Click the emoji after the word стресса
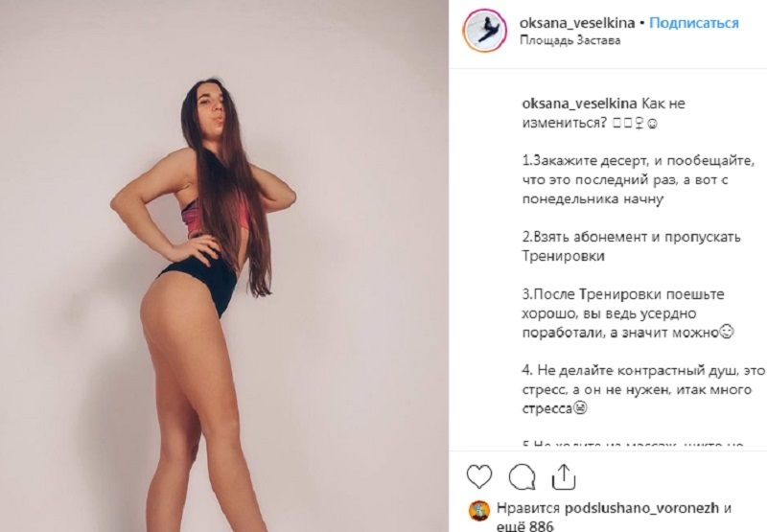The image size is (767, 532). tap(580, 407)
